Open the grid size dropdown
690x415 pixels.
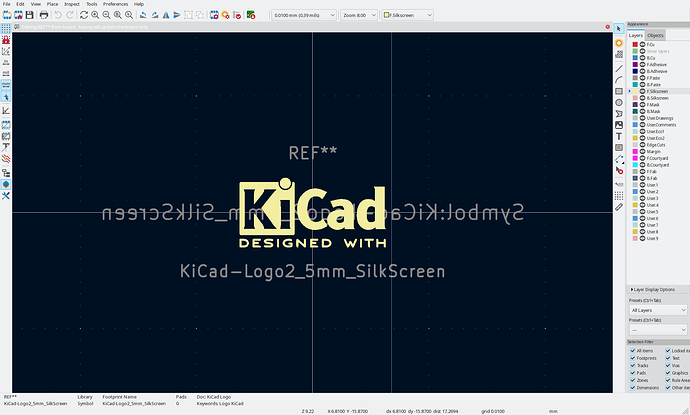[304, 15]
